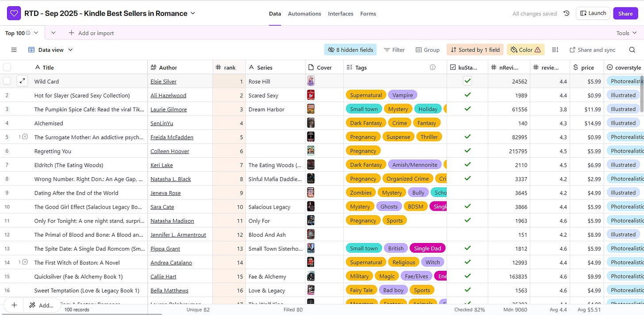Open the base history clock icon

[x=566, y=14]
